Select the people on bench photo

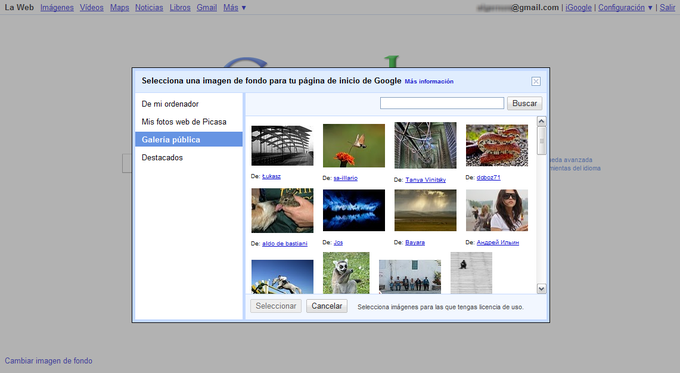(x=410, y=277)
